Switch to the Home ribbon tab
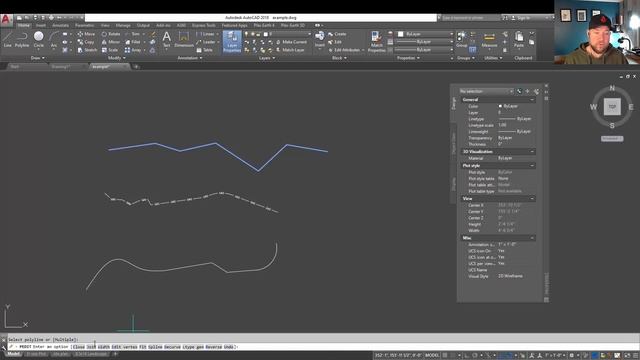Viewport: 640px width, 360px height. click(x=23, y=25)
